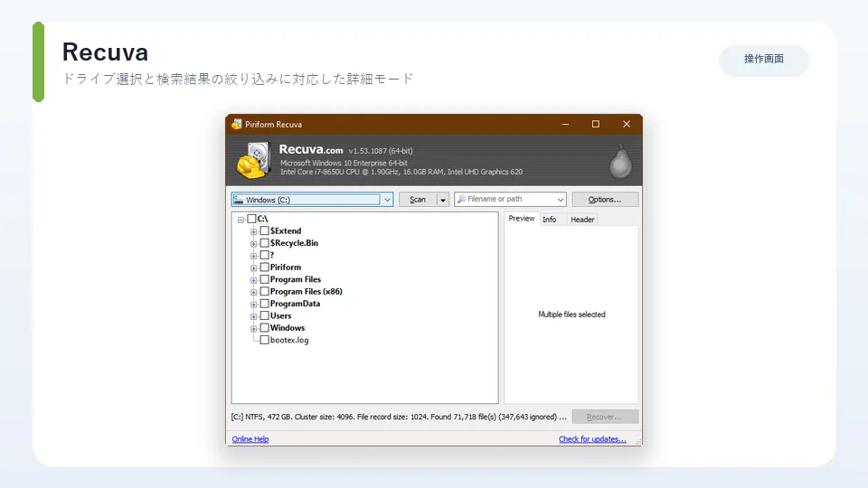Select the Users folder label
The width and height of the screenshot is (868, 488).
tap(280, 316)
